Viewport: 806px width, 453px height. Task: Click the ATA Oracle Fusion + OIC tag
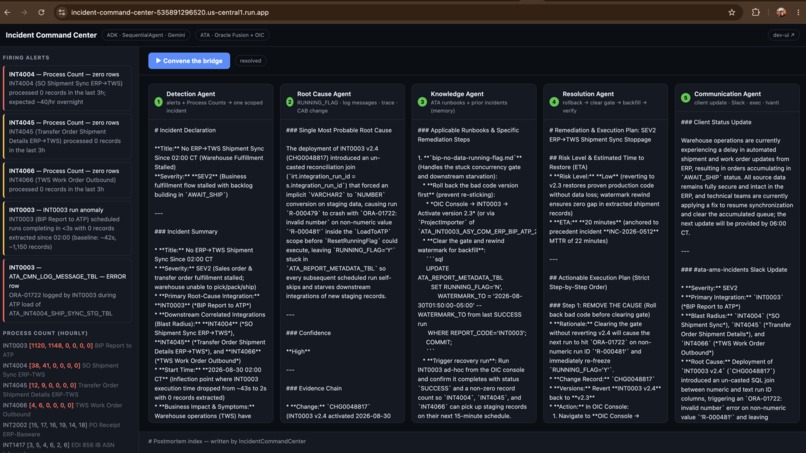tap(232, 35)
